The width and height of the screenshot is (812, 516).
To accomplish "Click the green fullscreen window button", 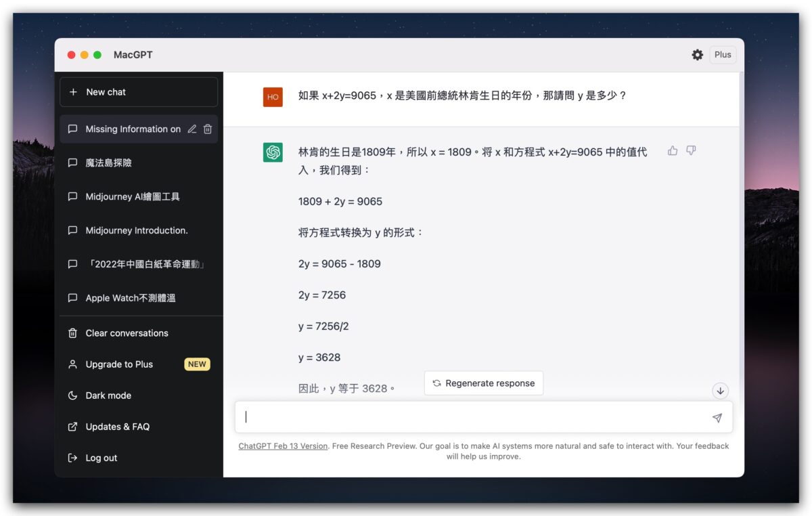I will tap(97, 55).
